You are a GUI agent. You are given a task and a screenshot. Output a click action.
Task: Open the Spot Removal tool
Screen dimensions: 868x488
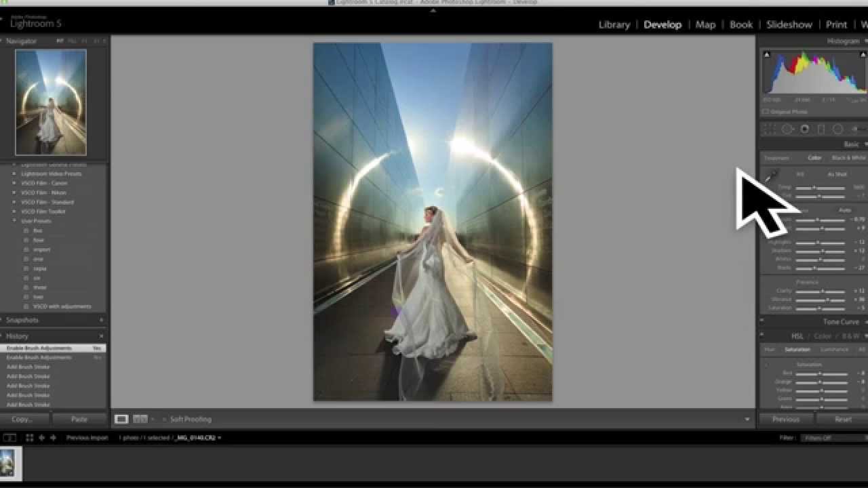pos(786,128)
